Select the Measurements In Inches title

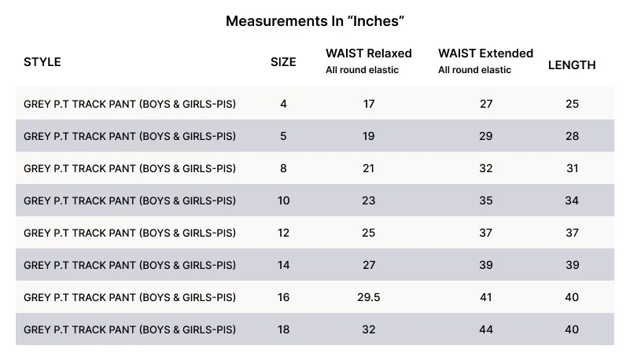pos(315,21)
